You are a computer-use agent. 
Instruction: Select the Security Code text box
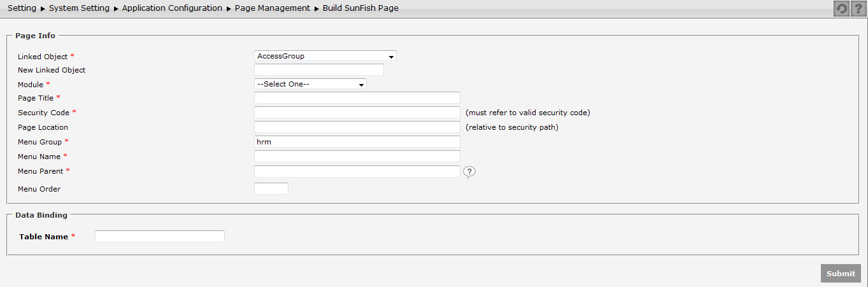click(357, 113)
